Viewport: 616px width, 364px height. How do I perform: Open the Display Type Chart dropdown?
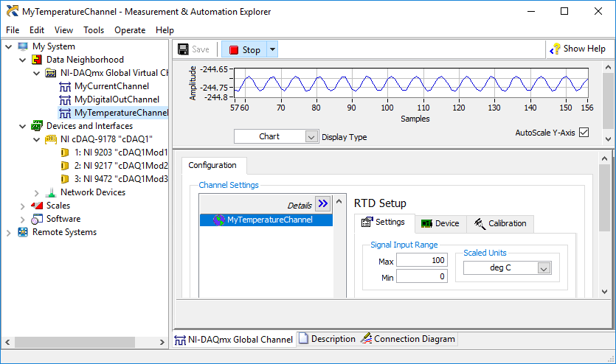tap(276, 136)
